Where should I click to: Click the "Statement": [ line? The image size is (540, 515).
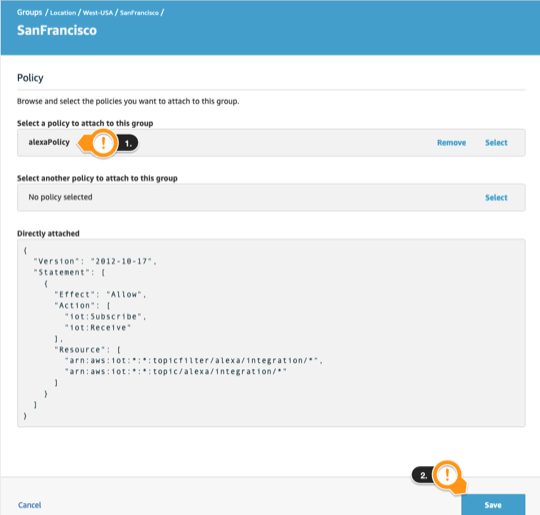click(69, 272)
